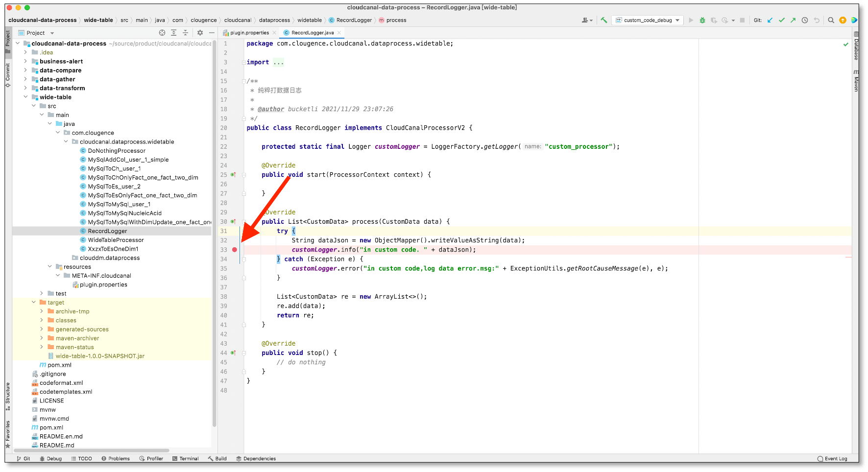Start debugging with the bug icon
868x472 pixels.
point(702,20)
